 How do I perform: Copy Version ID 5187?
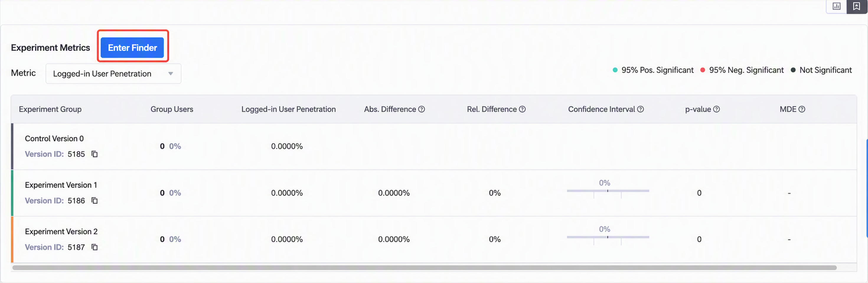(95, 247)
